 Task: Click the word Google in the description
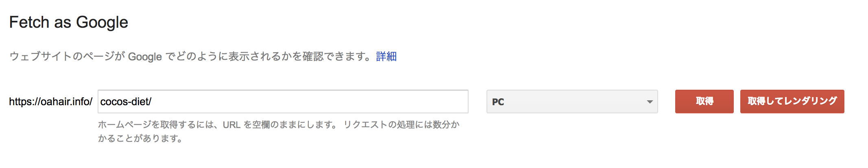pyautogui.click(x=145, y=57)
